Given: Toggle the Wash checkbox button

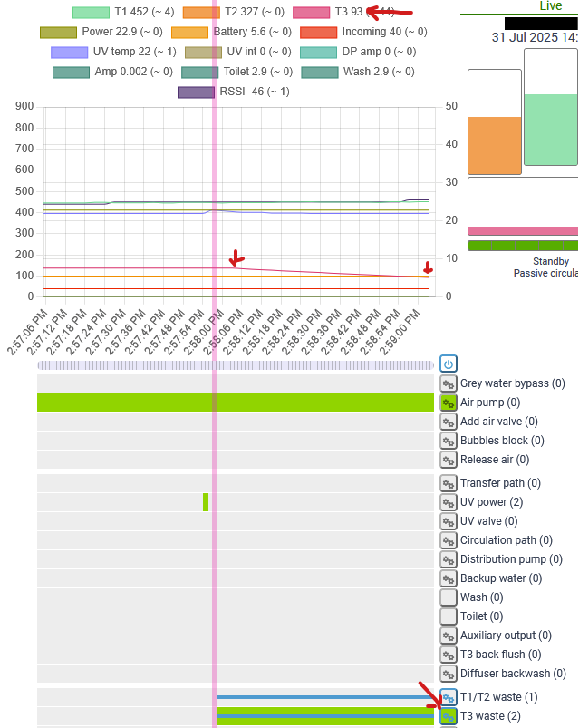Looking at the screenshot, I should point(449,597).
